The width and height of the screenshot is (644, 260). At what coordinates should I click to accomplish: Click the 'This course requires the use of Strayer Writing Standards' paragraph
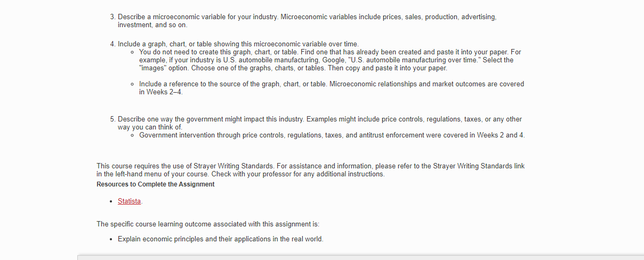click(310, 170)
